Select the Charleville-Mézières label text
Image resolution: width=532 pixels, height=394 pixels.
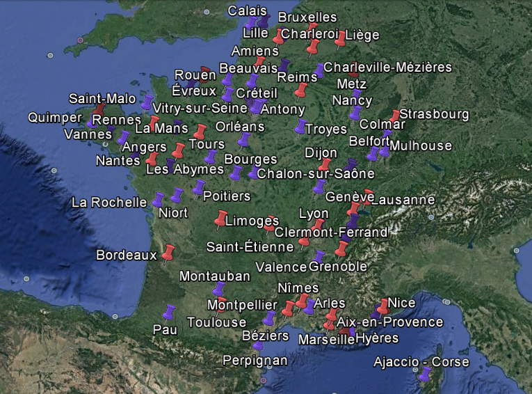(388, 68)
